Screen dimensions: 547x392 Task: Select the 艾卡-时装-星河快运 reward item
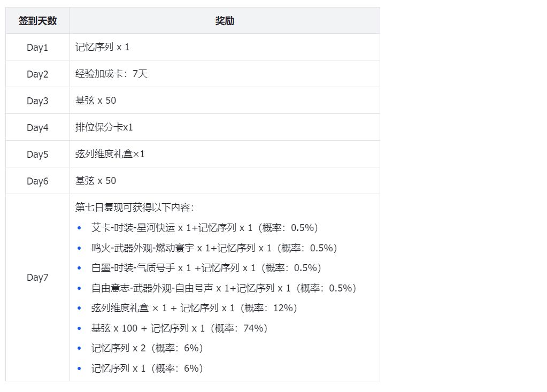click(x=205, y=228)
